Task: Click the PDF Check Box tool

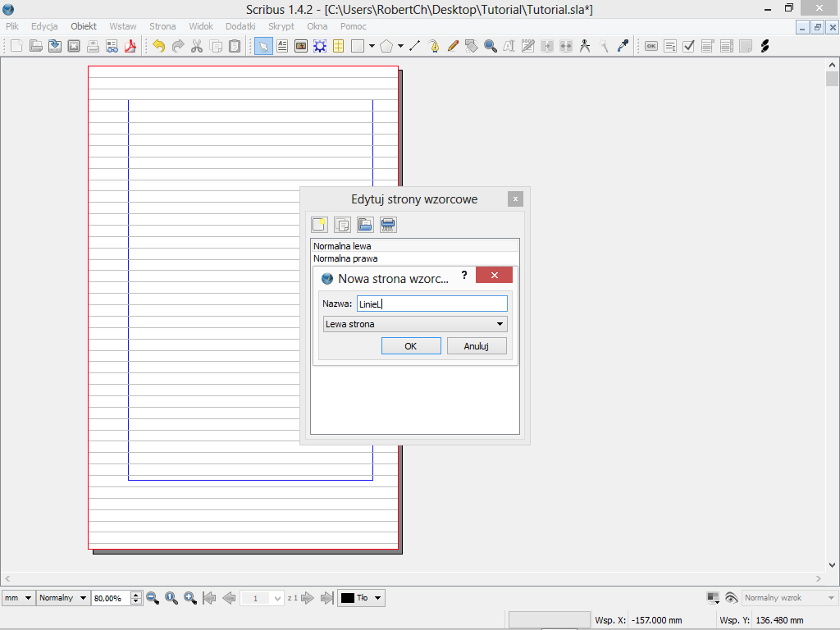Action: tap(689, 46)
